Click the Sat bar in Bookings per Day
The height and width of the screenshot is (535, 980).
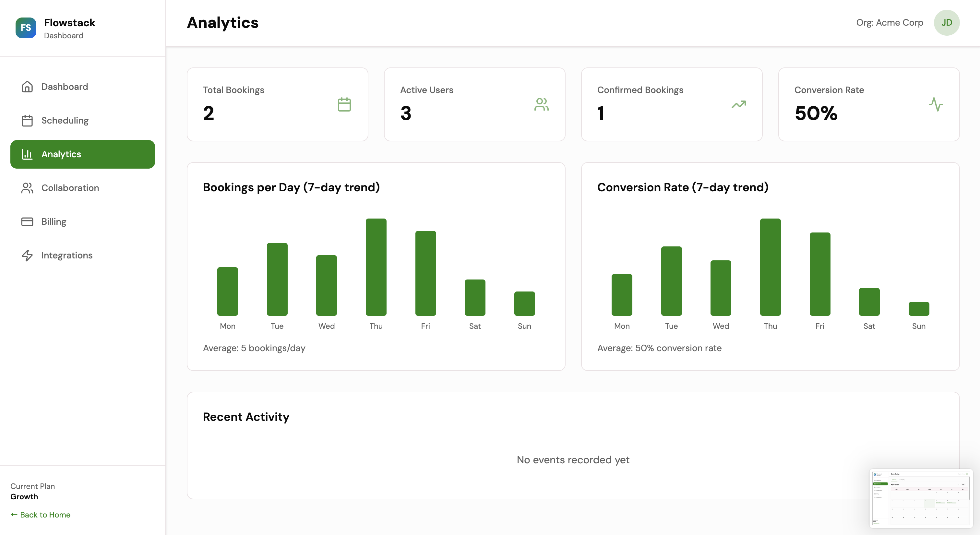(475, 297)
